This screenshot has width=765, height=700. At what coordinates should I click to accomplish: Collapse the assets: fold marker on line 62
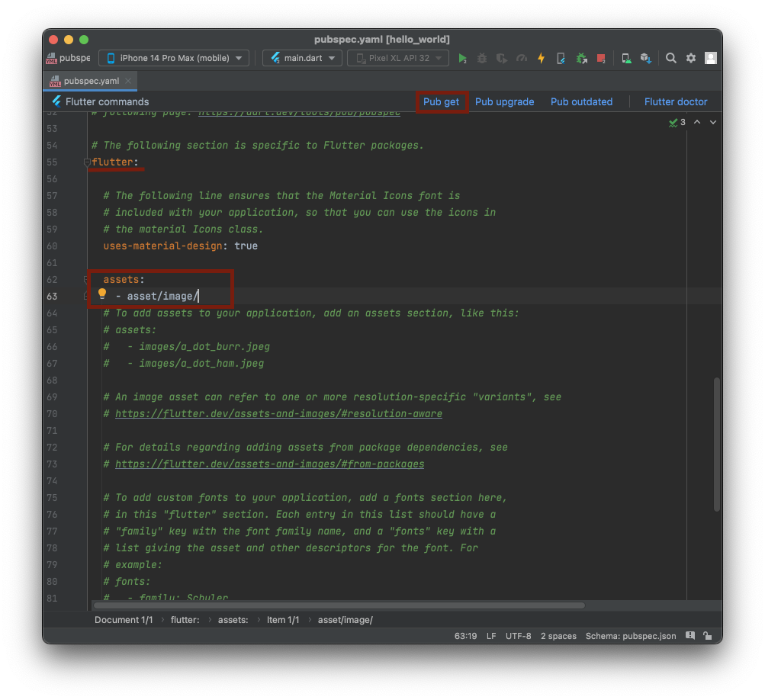point(86,280)
